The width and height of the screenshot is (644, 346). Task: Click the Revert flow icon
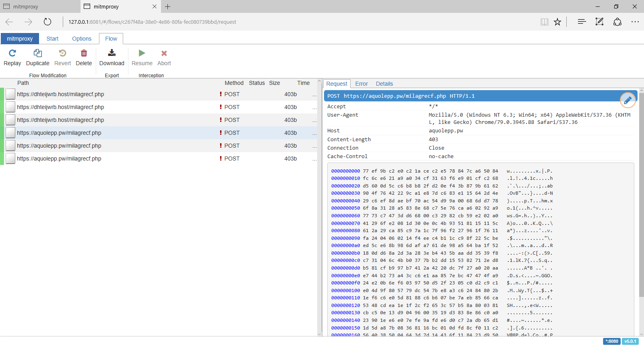62,53
